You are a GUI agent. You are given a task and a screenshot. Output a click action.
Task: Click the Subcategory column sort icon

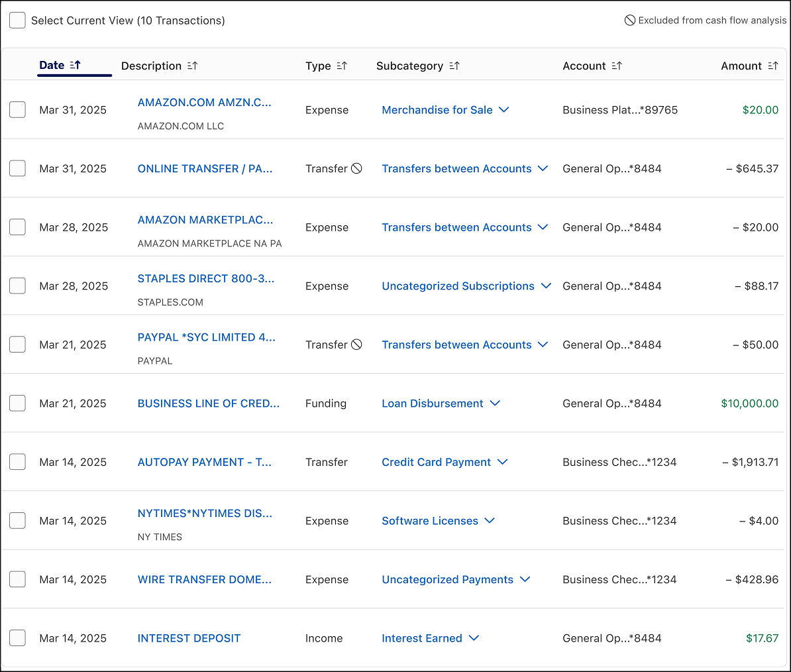453,66
